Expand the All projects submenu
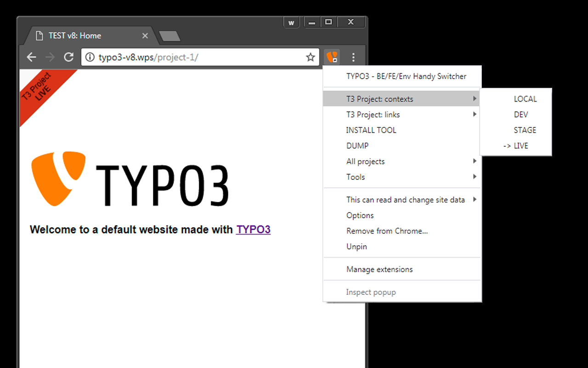The height and width of the screenshot is (368, 588). click(365, 161)
